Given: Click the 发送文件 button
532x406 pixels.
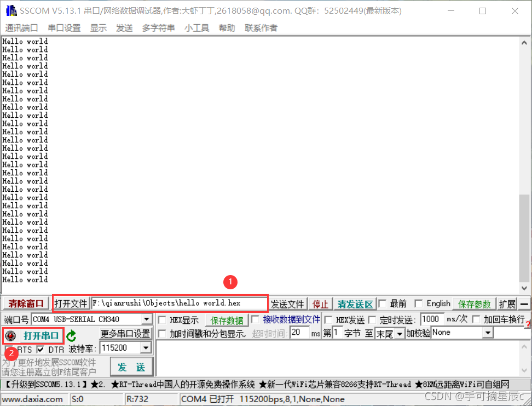Looking at the screenshot, I should [x=287, y=304].
